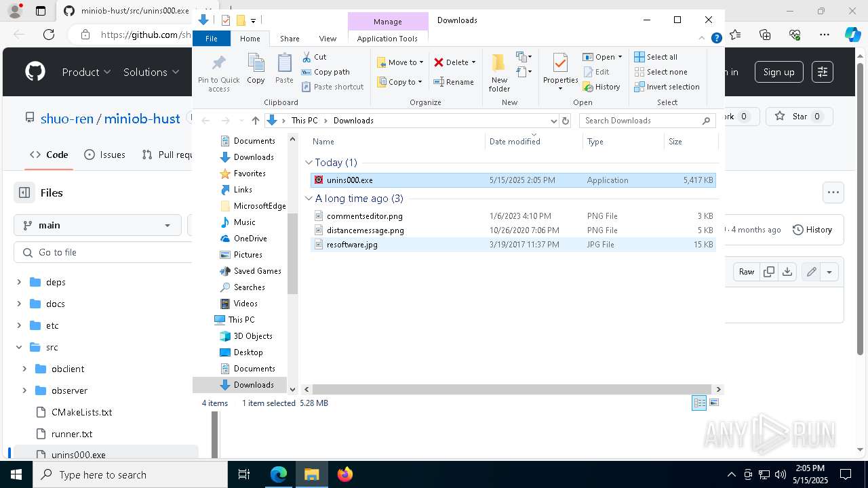Switch to the View ribbon tab

click(328, 39)
